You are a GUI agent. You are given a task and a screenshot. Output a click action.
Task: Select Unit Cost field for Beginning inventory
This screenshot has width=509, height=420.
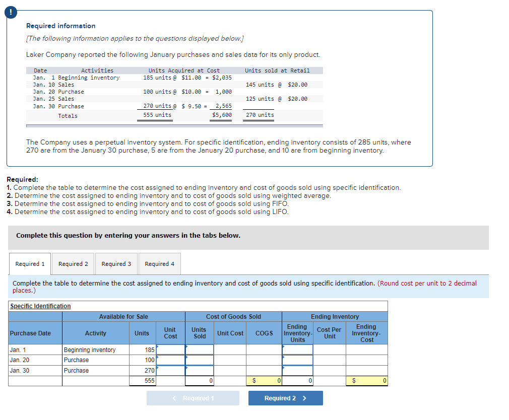coord(170,349)
